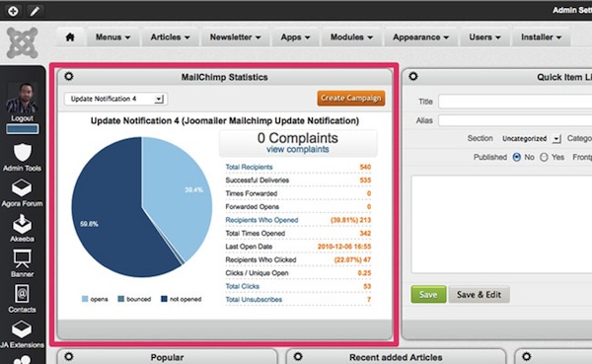The image size is (592, 364).
Task: Click the Quick Item content text area
Action: click(501, 224)
